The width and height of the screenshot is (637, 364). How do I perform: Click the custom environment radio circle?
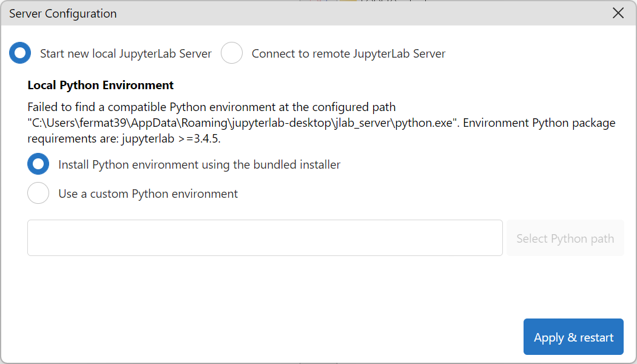tap(38, 193)
